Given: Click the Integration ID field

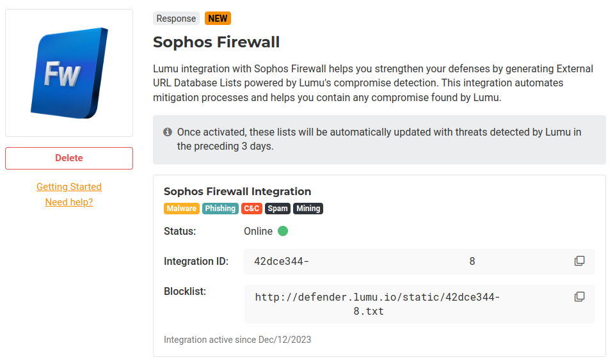Looking at the screenshot, I should click(410, 262).
